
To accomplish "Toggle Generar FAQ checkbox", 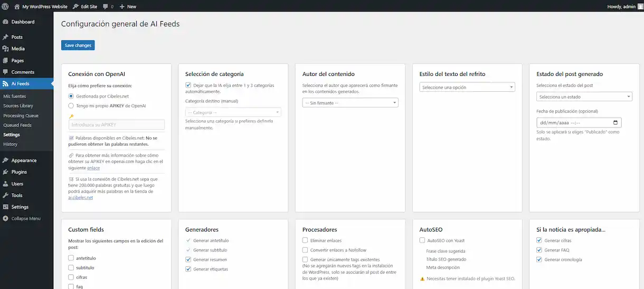I will click(x=539, y=250).
